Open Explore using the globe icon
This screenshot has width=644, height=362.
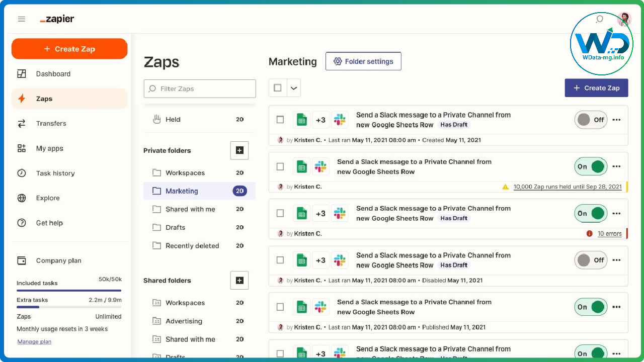(x=21, y=198)
